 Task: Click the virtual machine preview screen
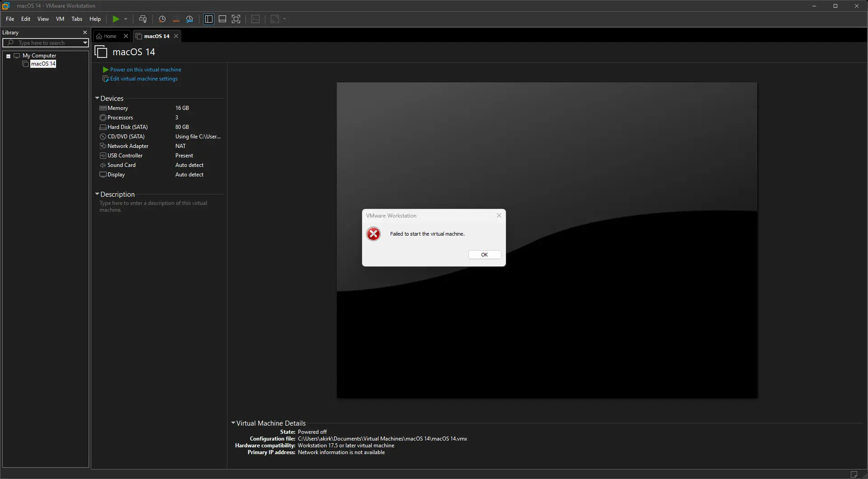click(x=547, y=240)
